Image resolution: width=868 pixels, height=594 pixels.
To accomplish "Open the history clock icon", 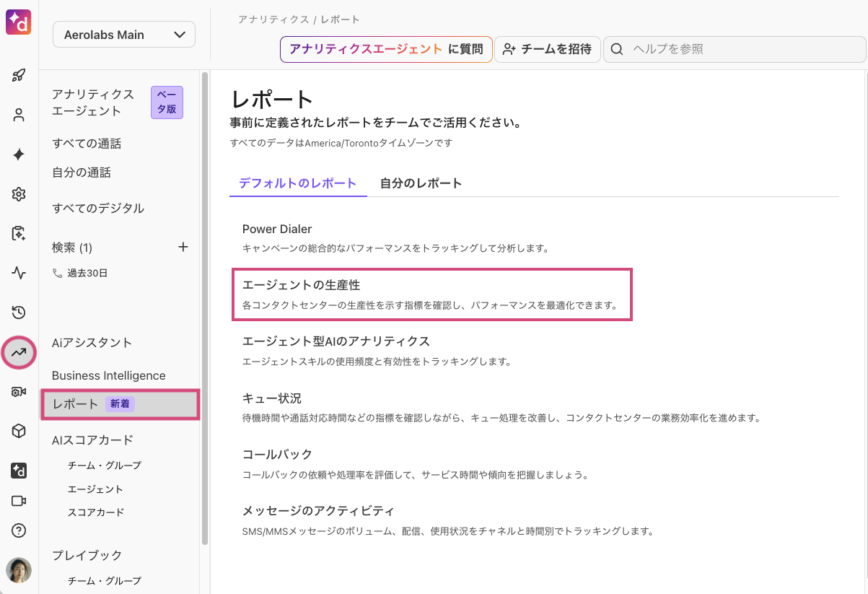I will pyautogui.click(x=19, y=313).
